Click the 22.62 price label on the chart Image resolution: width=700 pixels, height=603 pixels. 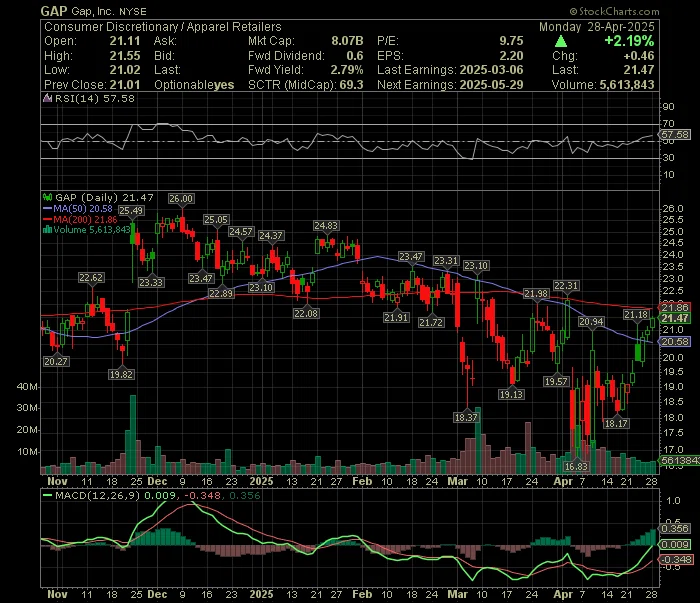click(x=91, y=278)
